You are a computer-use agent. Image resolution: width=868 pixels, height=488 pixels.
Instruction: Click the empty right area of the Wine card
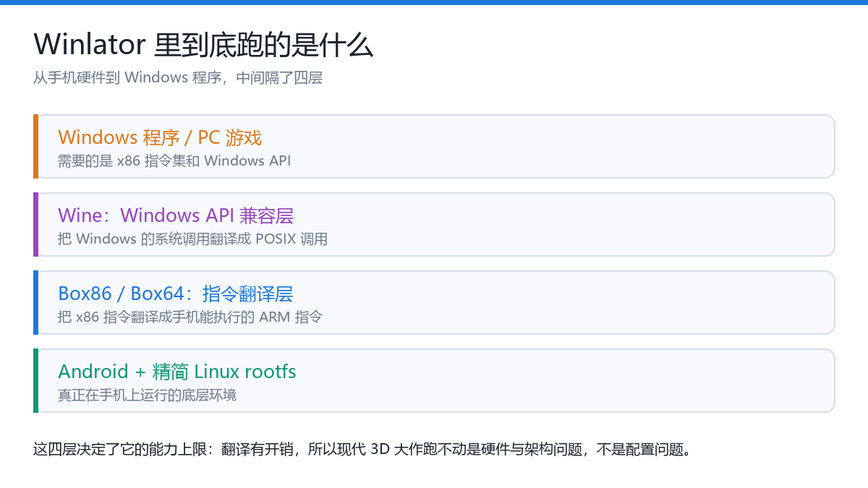click(x=579, y=224)
